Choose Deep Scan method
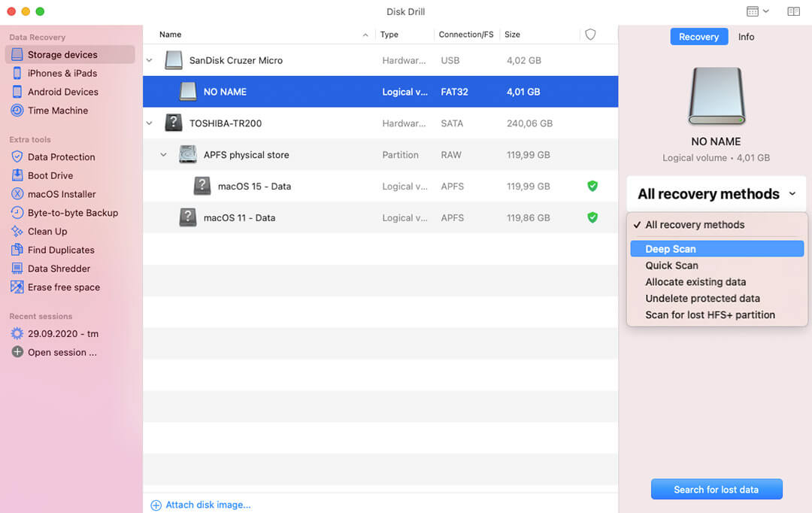812x513 pixels. coord(717,249)
